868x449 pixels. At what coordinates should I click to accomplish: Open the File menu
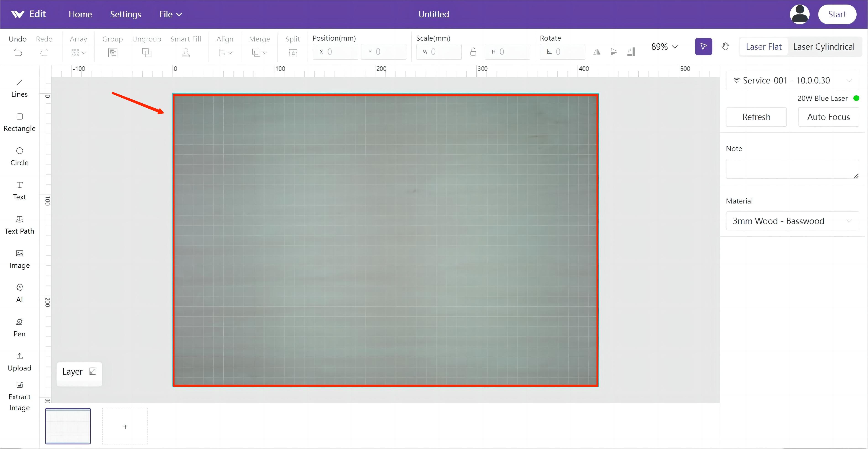pos(170,14)
